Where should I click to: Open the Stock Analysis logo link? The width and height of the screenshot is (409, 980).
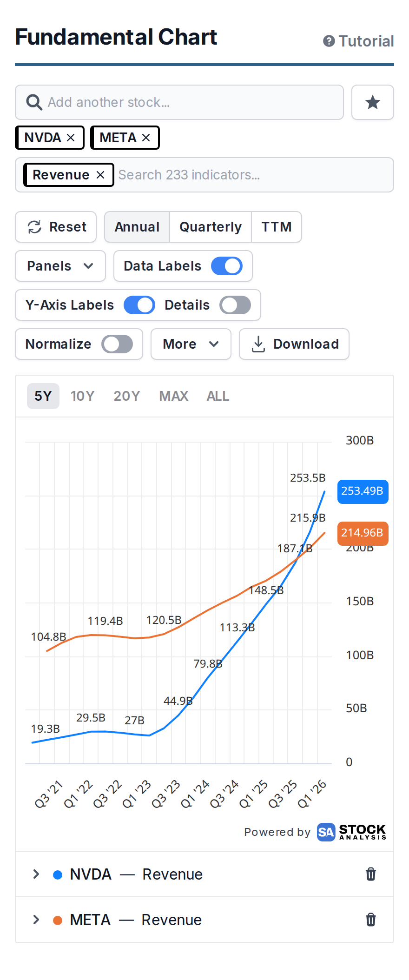[x=351, y=832]
